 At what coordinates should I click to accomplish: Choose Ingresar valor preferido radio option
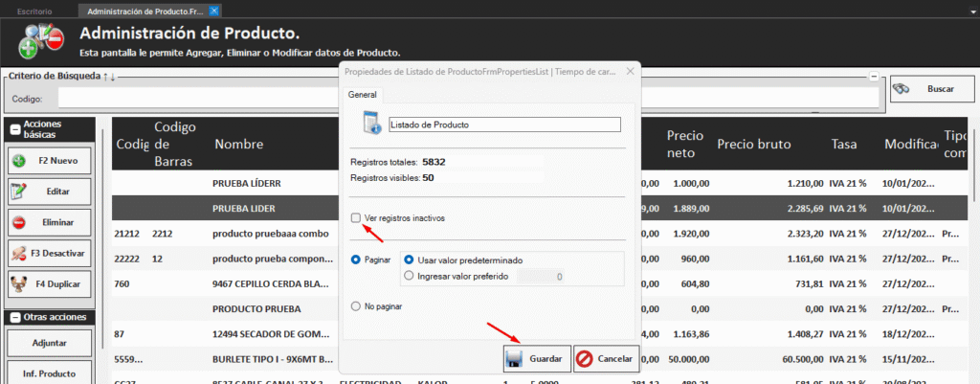tap(410, 276)
